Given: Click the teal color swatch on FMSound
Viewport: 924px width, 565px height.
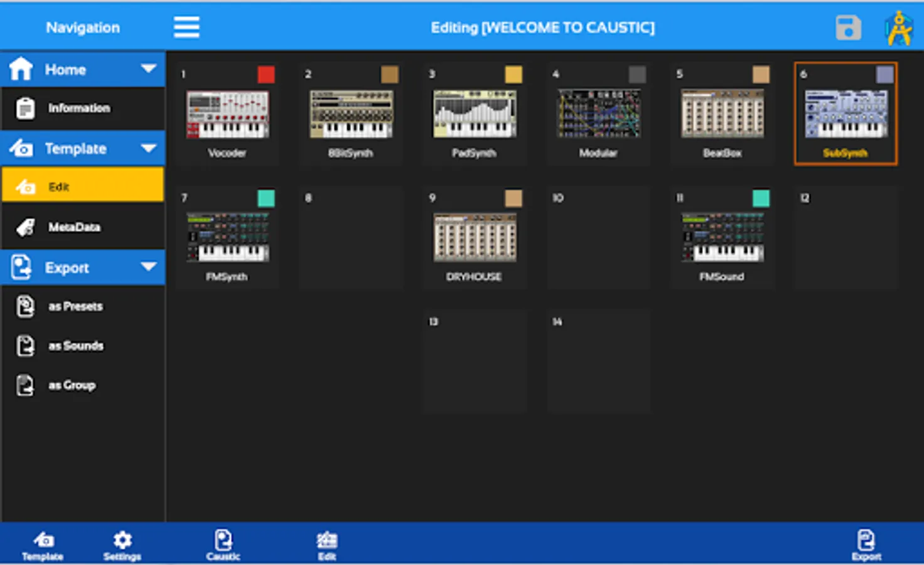Looking at the screenshot, I should (x=761, y=198).
